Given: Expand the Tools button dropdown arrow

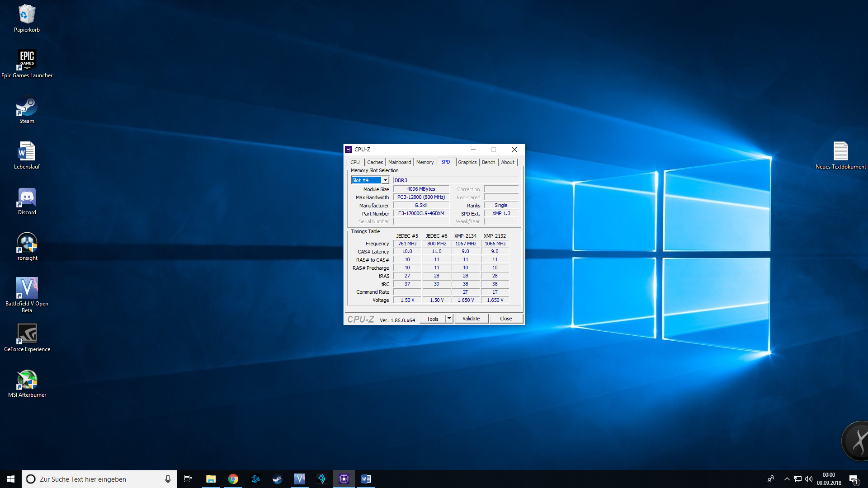Looking at the screenshot, I should coord(449,319).
